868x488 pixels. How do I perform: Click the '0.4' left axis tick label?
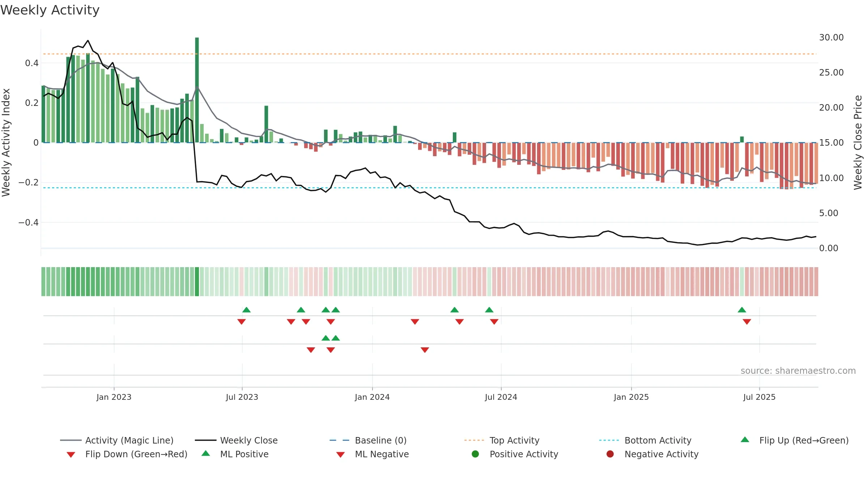point(32,63)
